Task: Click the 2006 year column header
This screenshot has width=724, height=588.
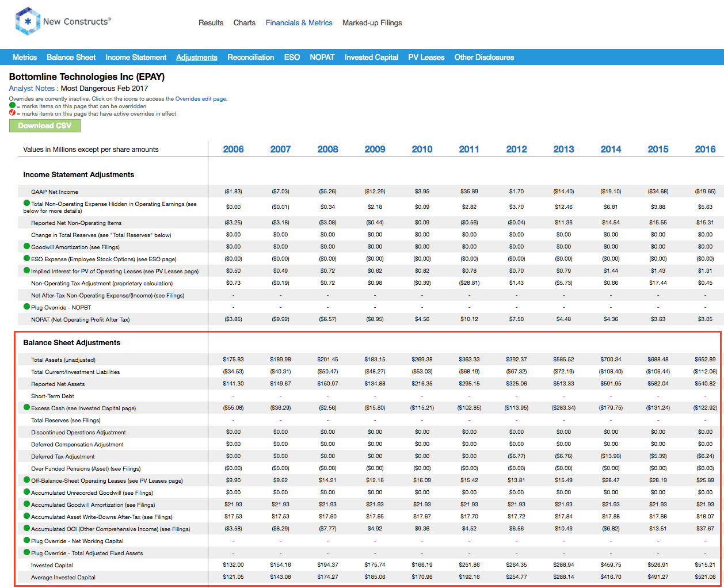Action: [234, 149]
